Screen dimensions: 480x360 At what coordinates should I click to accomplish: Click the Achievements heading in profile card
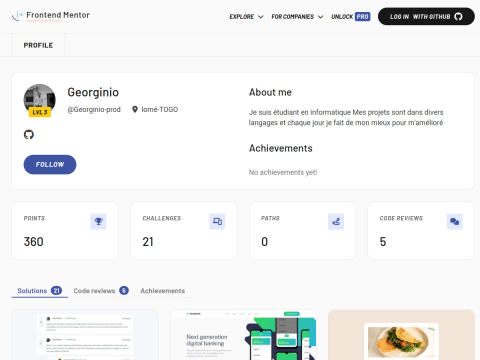point(281,148)
